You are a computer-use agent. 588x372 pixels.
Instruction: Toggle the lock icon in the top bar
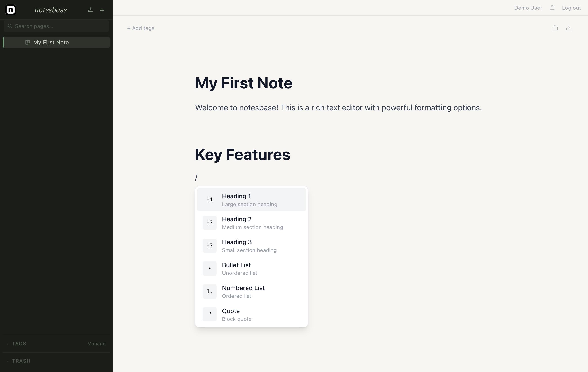pyautogui.click(x=552, y=8)
